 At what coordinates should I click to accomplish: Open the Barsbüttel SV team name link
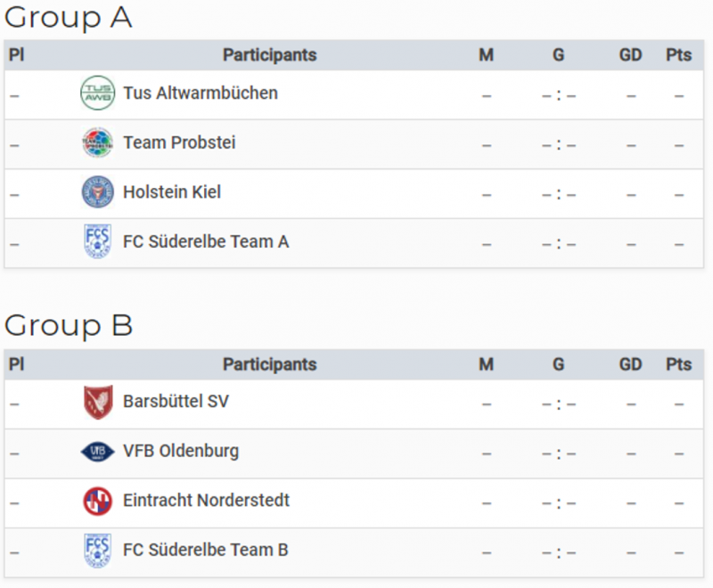(176, 402)
